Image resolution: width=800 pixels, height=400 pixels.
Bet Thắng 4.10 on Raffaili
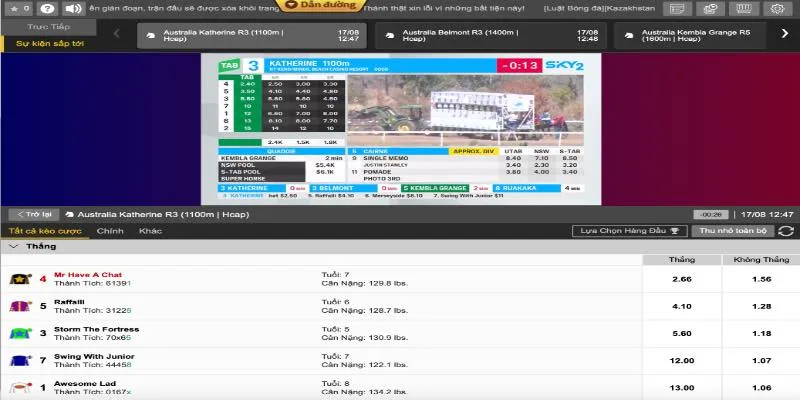point(682,306)
